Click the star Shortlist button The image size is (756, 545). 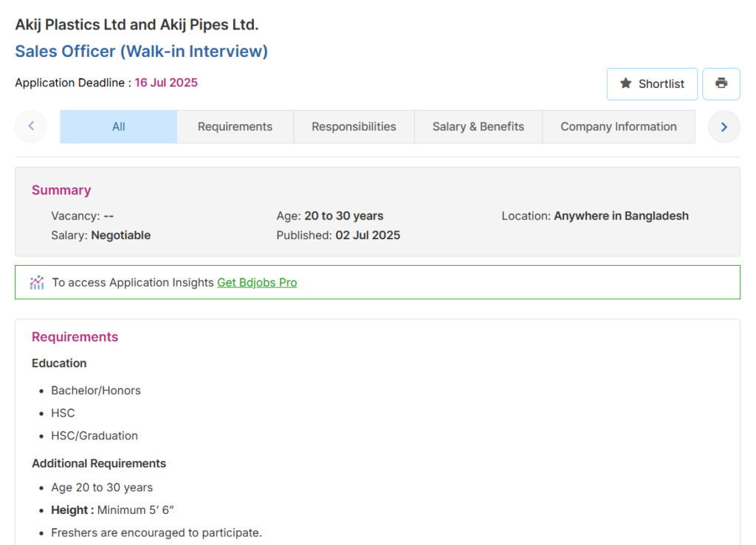pyautogui.click(x=652, y=84)
